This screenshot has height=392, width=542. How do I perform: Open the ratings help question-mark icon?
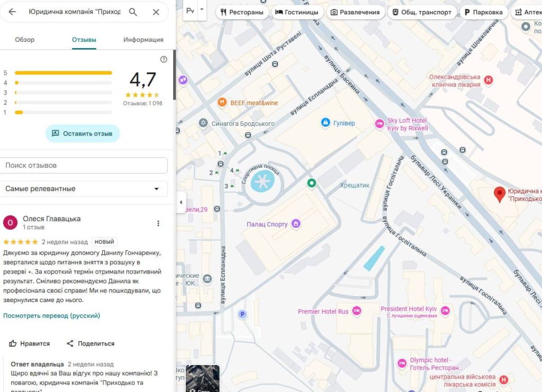164,59
